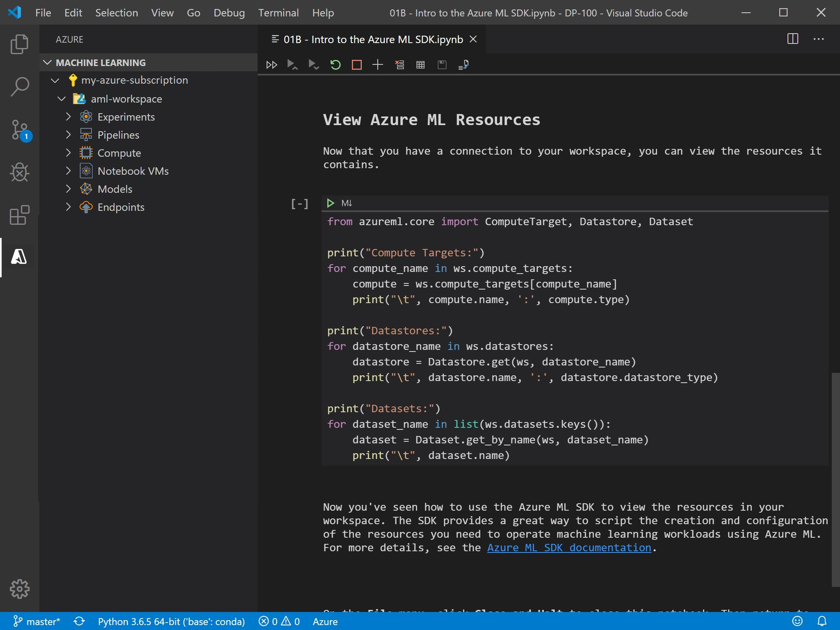The width and height of the screenshot is (840, 630).
Task: Select the Notebook VMs tree item label
Action: coord(133,171)
